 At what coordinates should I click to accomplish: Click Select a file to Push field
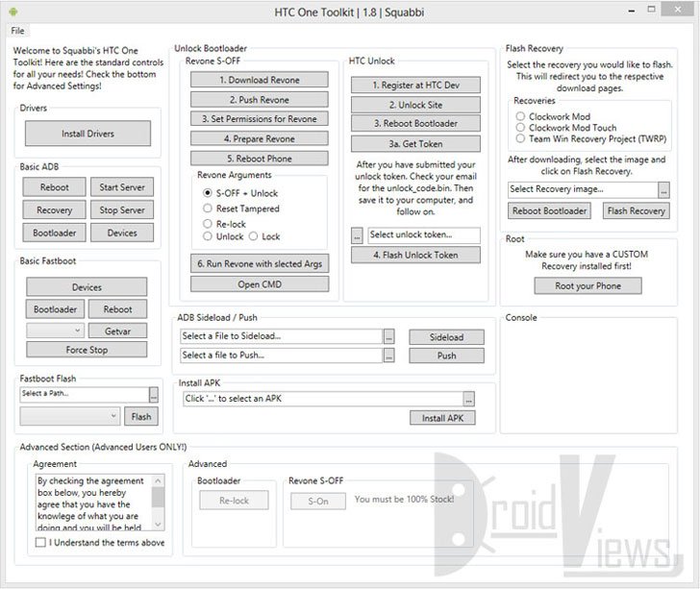click(281, 356)
